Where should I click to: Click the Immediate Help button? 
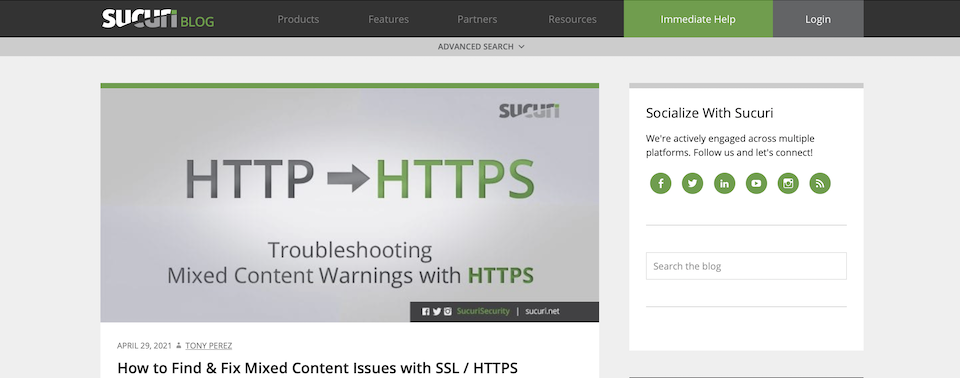pos(698,19)
